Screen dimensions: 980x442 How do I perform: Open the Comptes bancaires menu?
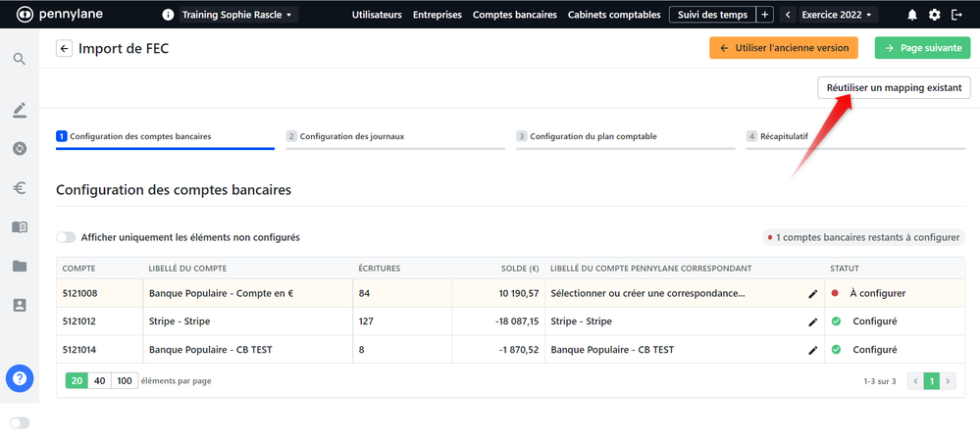pyautogui.click(x=514, y=15)
